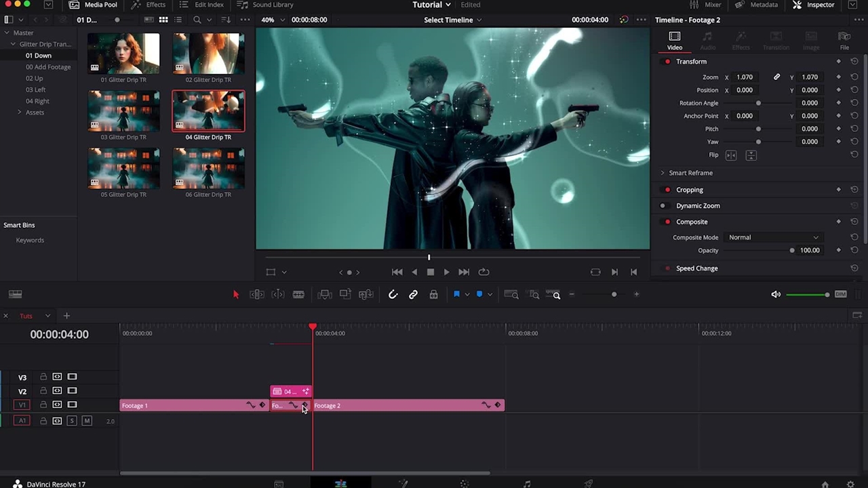868x488 pixels.
Task: Click the flip horizontal icon
Action: tap(731, 155)
